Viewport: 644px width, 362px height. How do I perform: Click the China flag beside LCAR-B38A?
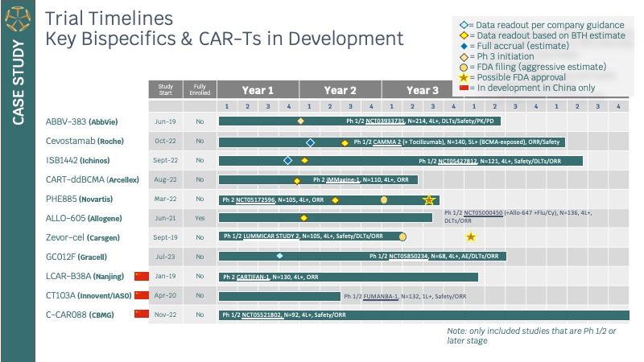click(x=142, y=276)
